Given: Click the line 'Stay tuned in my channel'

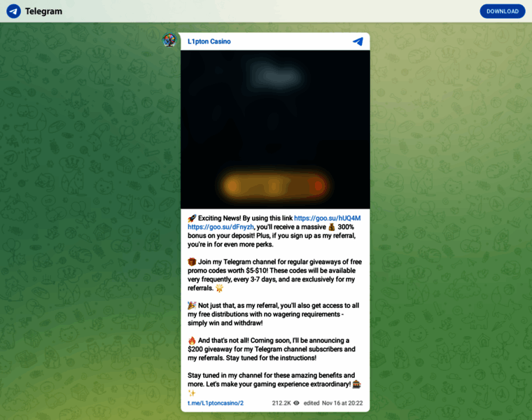Looking at the screenshot, I should [226, 376].
